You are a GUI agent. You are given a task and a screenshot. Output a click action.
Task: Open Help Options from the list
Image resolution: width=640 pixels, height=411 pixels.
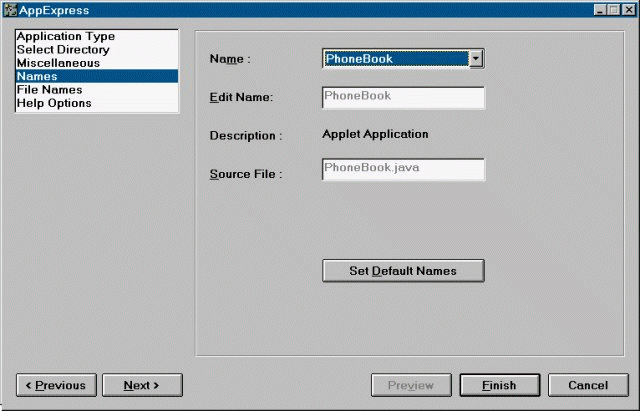point(54,103)
